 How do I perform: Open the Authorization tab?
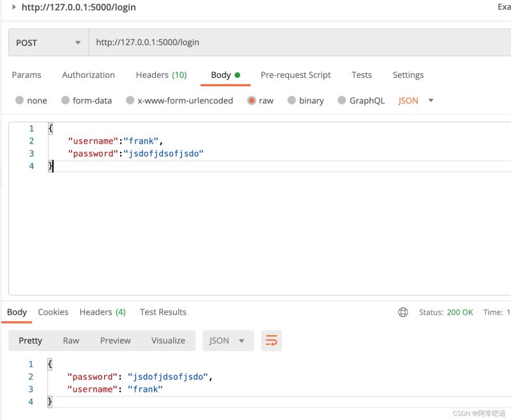click(x=88, y=75)
